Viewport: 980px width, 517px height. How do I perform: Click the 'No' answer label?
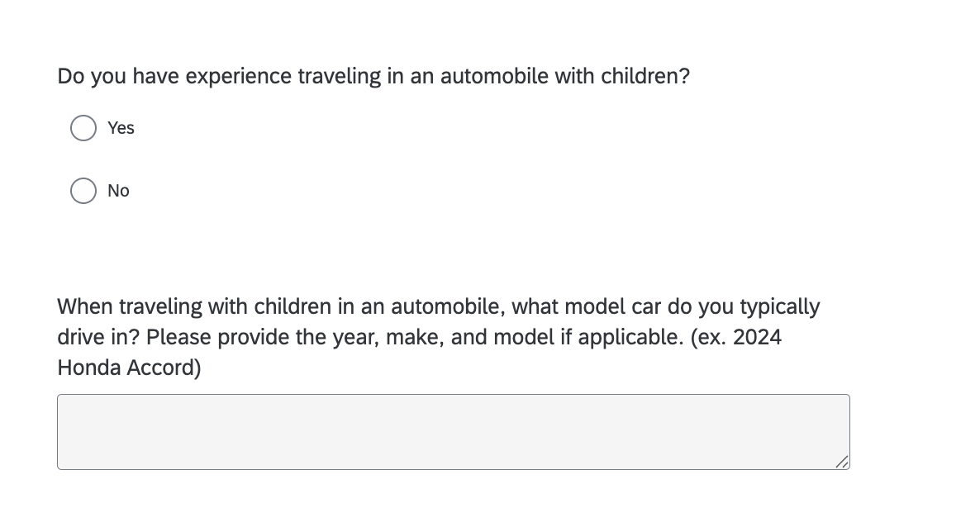pos(118,191)
